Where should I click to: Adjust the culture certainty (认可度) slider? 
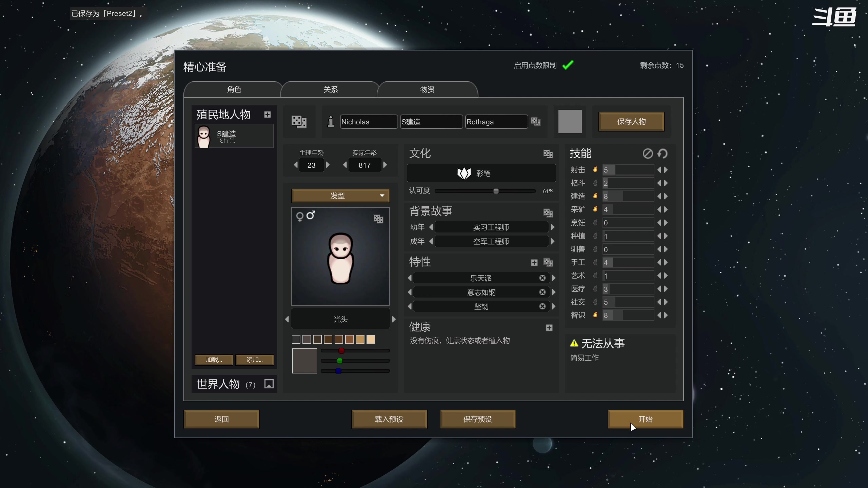(485, 191)
